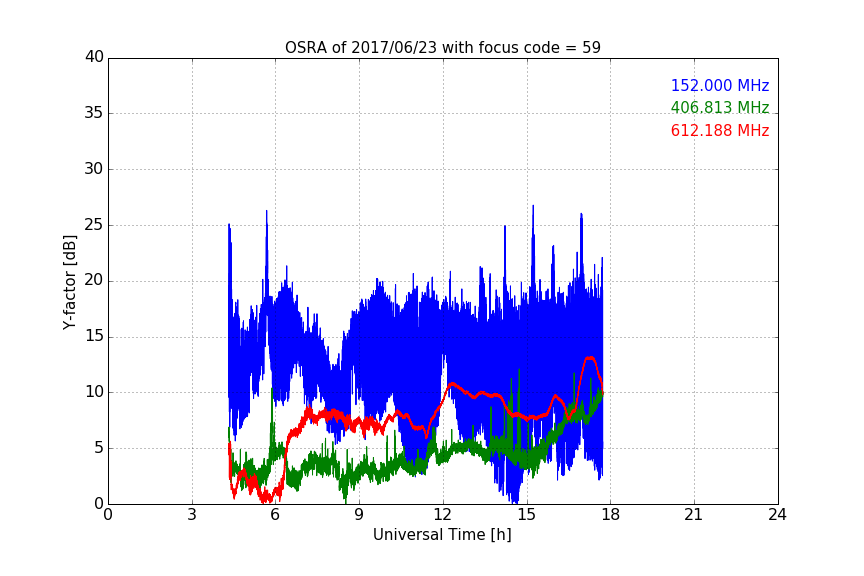Click the x-axis tick label '21'
Image resolution: width=864 pixels, height=576 pixels.
[x=694, y=515]
